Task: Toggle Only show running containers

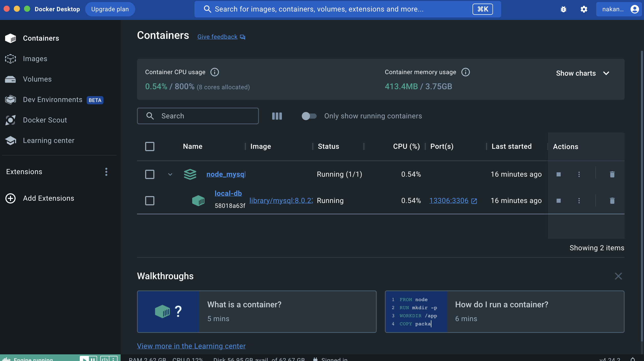Action: tap(309, 116)
